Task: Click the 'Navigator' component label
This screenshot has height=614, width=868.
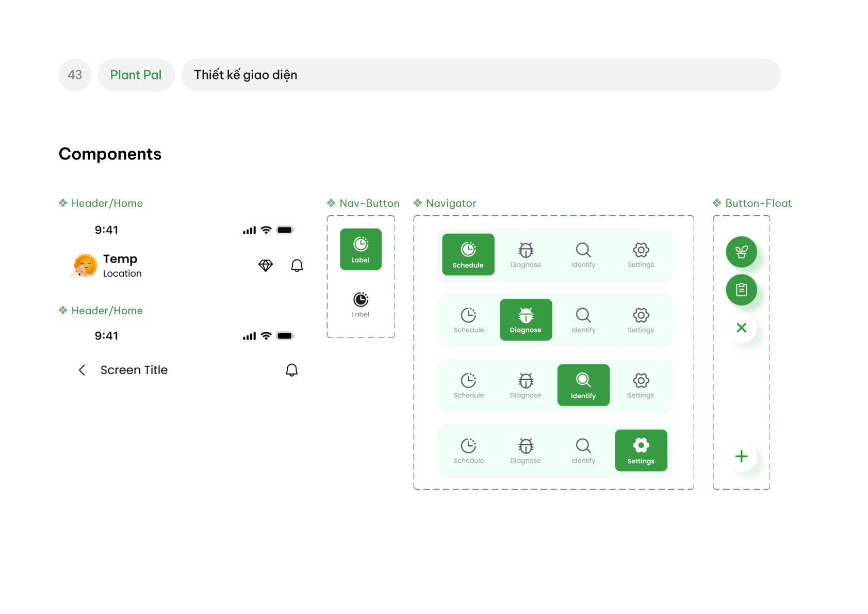Action: [x=451, y=203]
